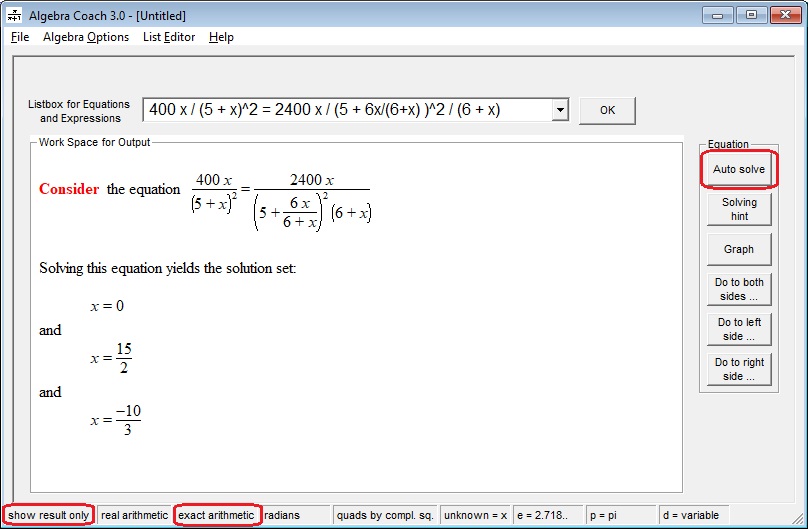The image size is (808, 529).
Task: Click the 'Work Space for Output' label
Action: point(94,142)
